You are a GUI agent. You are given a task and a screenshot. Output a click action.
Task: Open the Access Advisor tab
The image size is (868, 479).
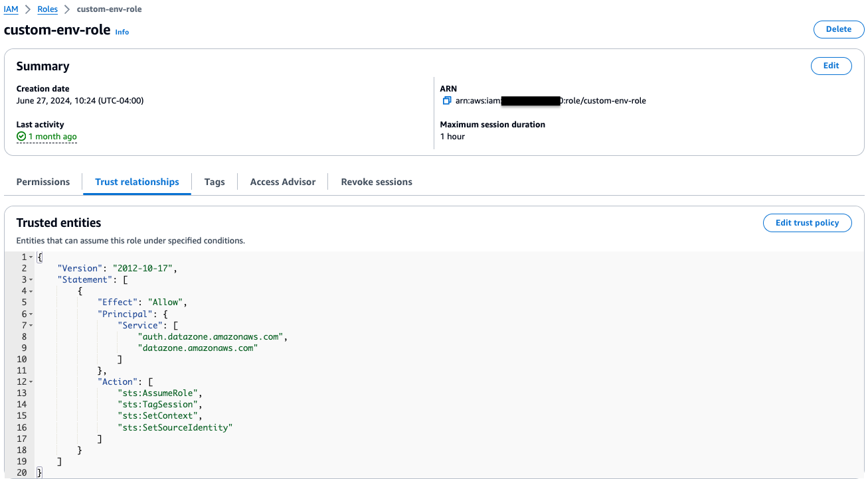(x=283, y=182)
